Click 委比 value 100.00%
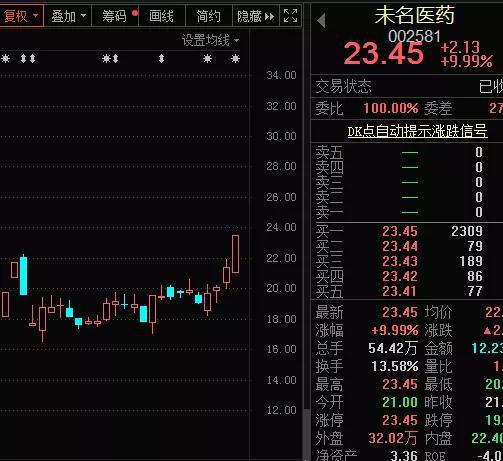Image resolution: width=503 pixels, height=461 pixels. click(391, 108)
